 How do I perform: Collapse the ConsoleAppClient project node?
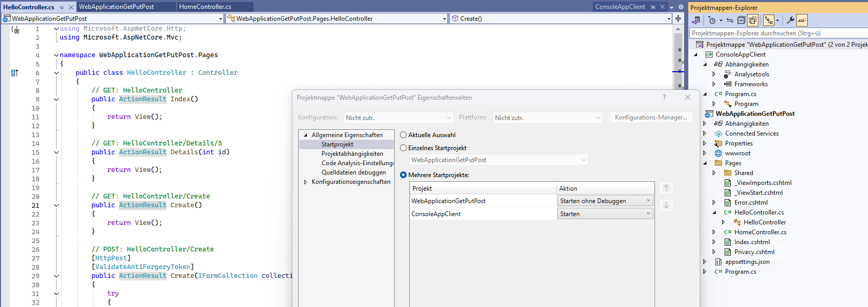click(x=696, y=55)
